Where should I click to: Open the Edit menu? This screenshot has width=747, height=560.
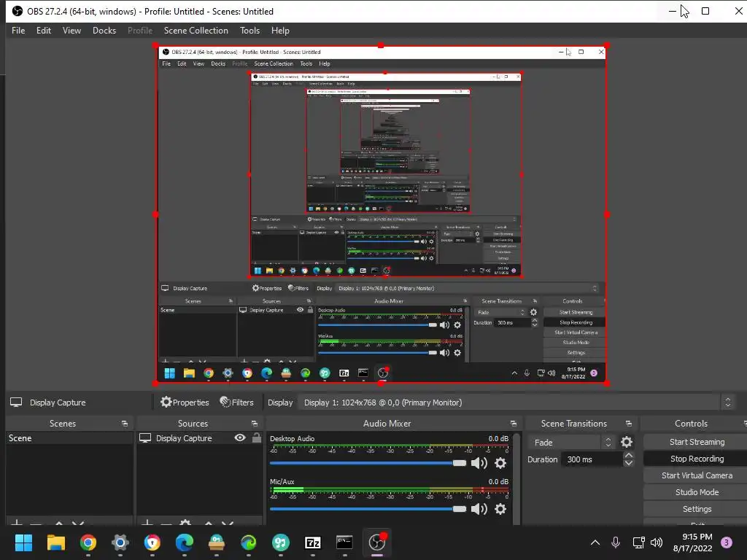[x=43, y=31]
